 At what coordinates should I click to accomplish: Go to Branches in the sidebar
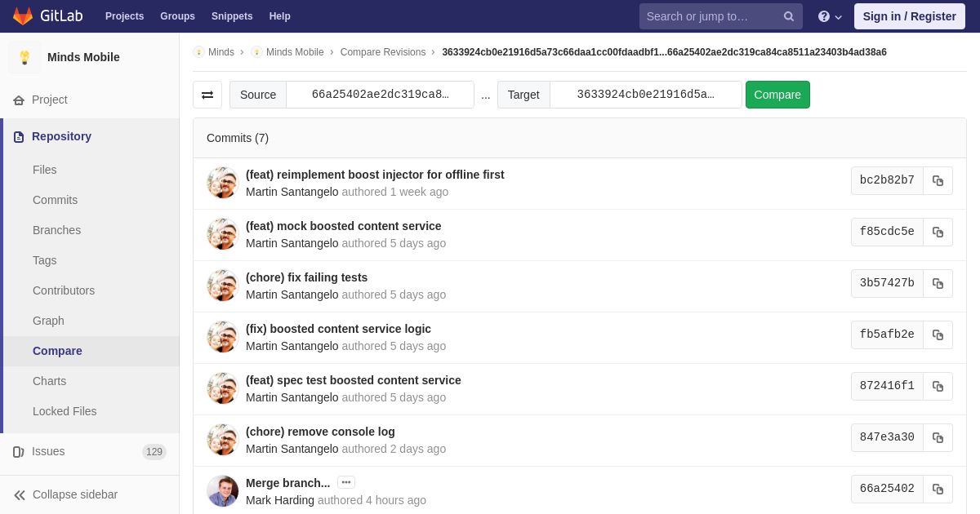pyautogui.click(x=56, y=230)
